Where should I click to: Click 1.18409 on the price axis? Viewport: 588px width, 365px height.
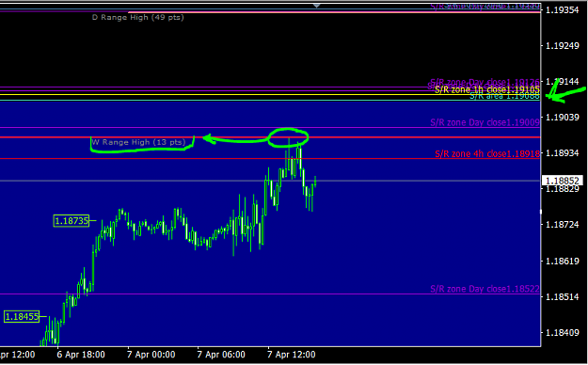563,332
